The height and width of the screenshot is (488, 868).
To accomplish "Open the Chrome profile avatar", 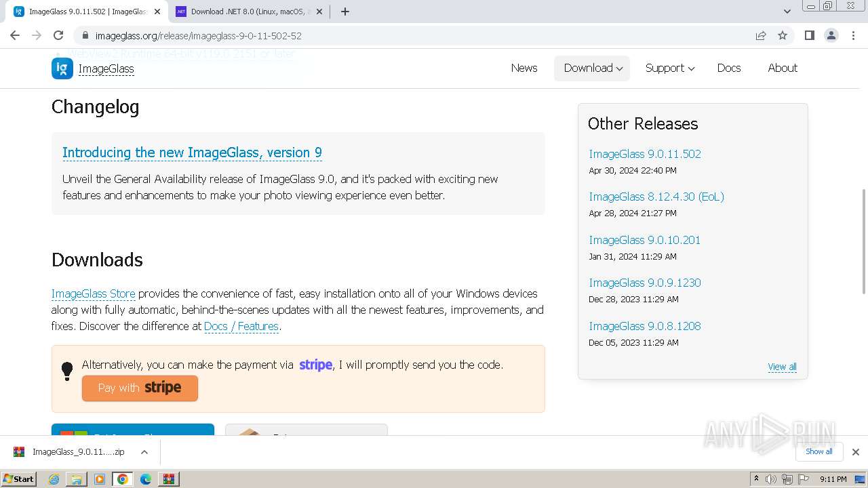I will pyautogui.click(x=831, y=35).
